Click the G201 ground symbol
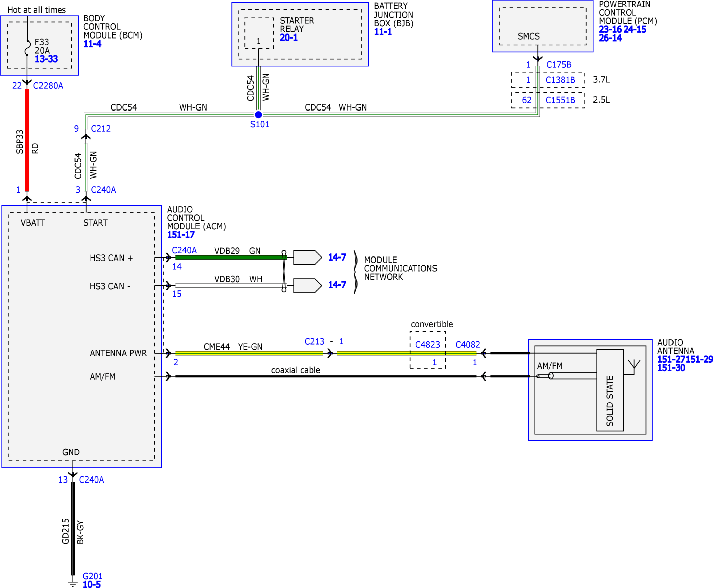The image size is (713, 588). coord(72,583)
